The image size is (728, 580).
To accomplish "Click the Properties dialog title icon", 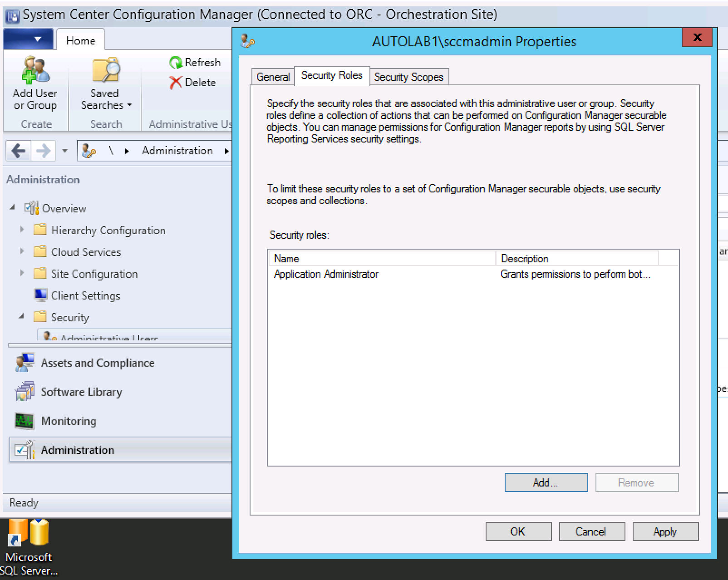I will pos(247,41).
